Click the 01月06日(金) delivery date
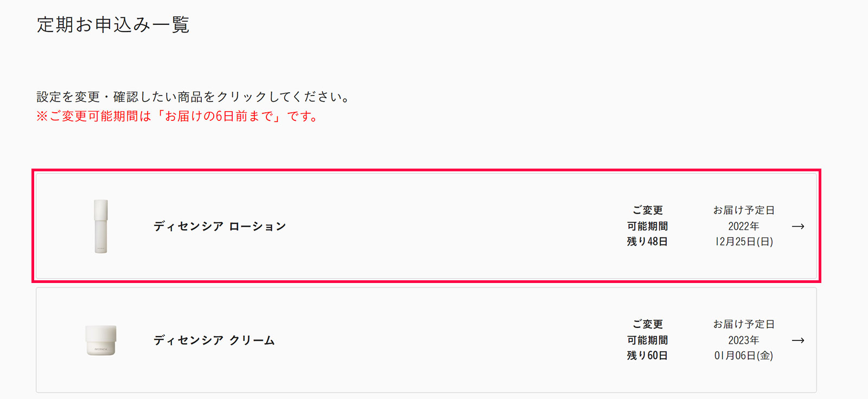This screenshot has height=399, width=868. pyautogui.click(x=744, y=355)
